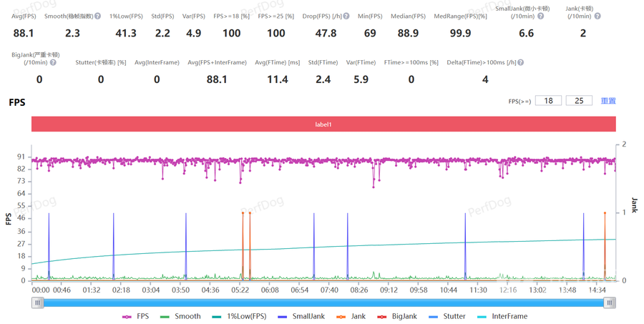This screenshot has height=324, width=644.
Task: Hide the Jank series in legend
Action: coord(350,316)
